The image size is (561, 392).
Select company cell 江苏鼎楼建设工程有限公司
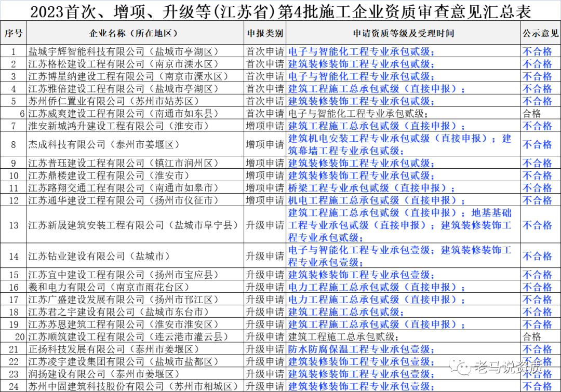(x=135, y=175)
